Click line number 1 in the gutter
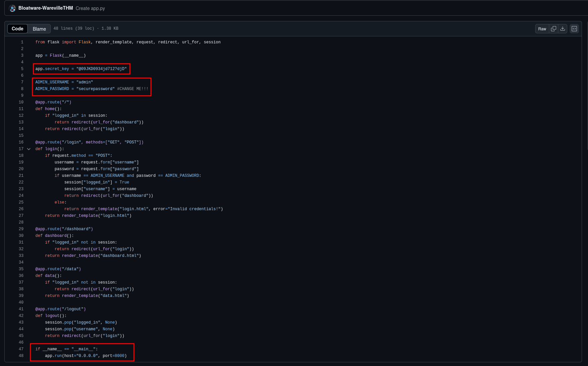588x366 pixels. pos(22,42)
